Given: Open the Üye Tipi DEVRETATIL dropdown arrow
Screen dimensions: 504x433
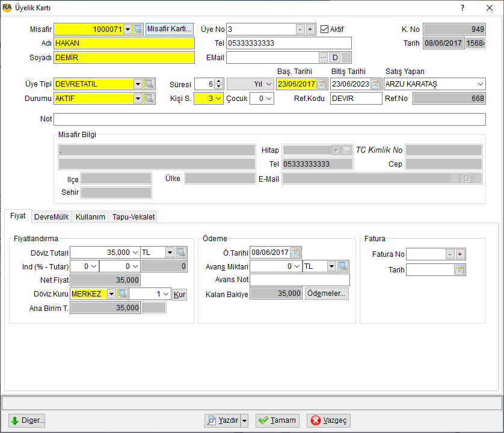Looking at the screenshot, I should click(x=138, y=84).
